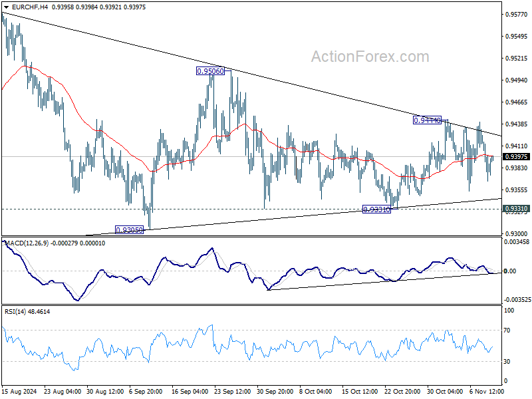Click the 15 Oct 12:00 time label
The image size is (532, 399).
[x=360, y=392]
